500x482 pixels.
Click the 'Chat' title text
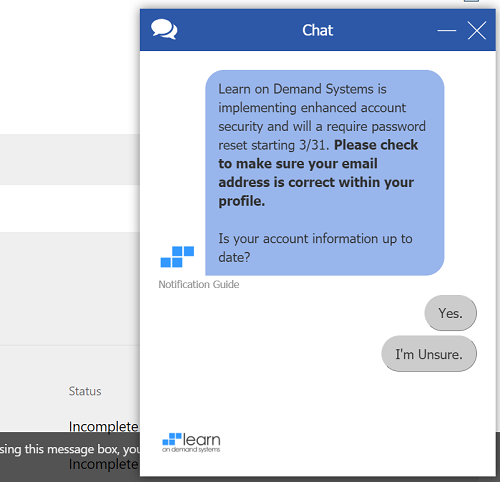tap(317, 30)
